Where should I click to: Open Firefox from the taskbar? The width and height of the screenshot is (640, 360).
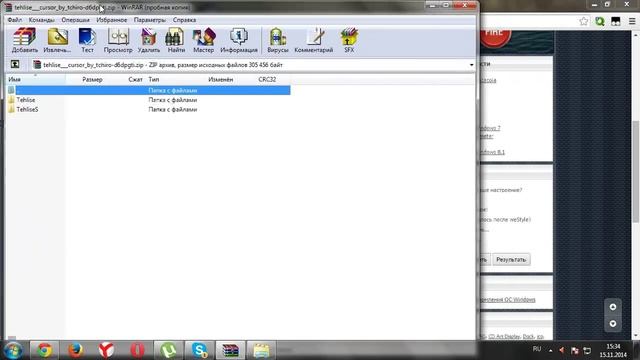pyautogui.click(x=76, y=350)
